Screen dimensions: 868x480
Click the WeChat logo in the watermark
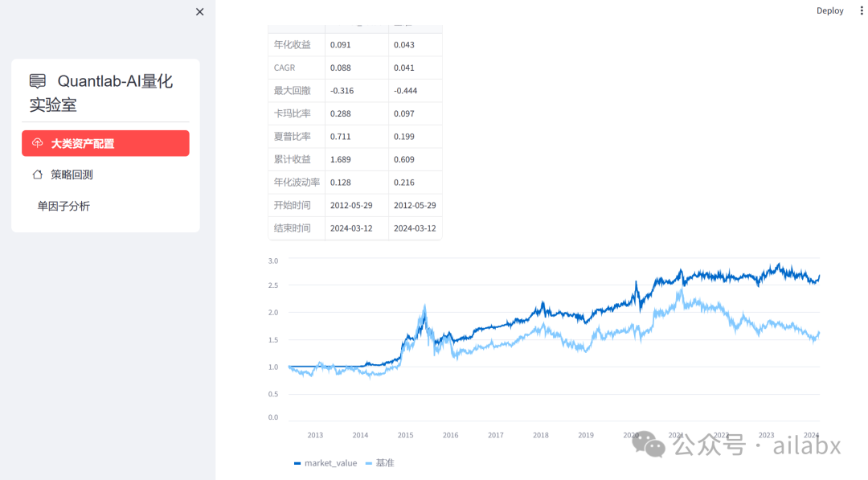[x=649, y=444]
